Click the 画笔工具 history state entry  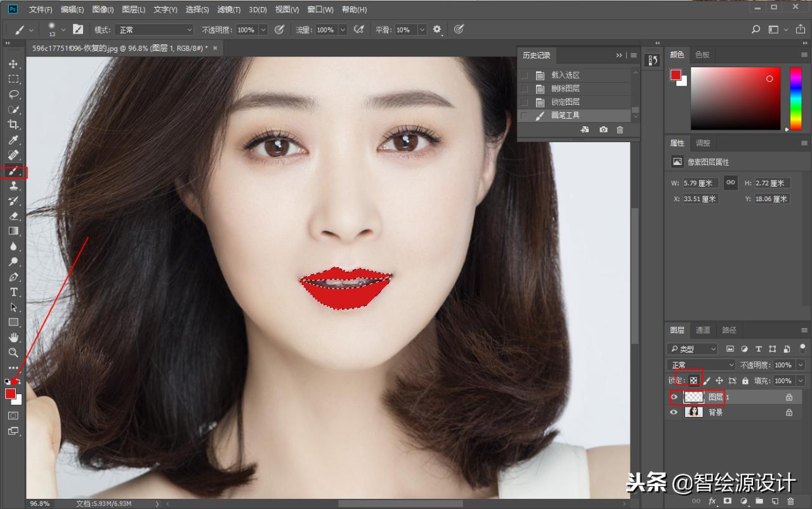tap(565, 115)
